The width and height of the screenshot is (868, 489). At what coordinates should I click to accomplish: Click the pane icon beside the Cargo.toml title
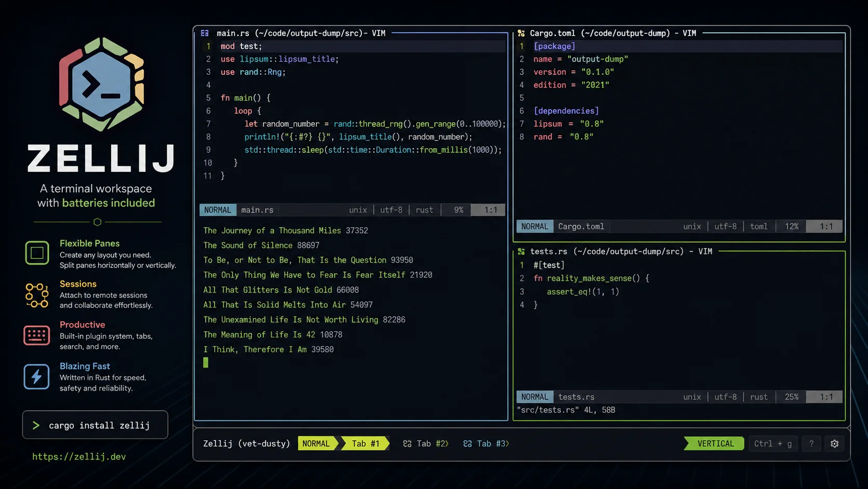click(x=521, y=33)
